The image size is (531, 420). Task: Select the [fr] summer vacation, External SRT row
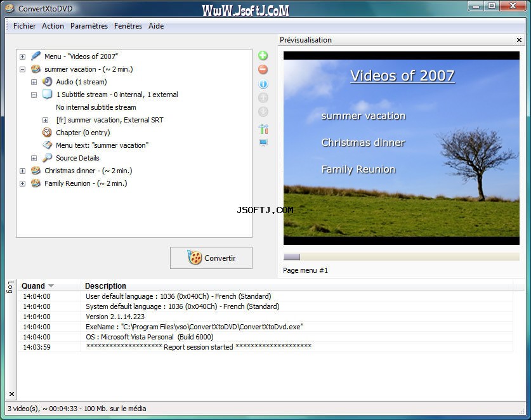coord(110,120)
